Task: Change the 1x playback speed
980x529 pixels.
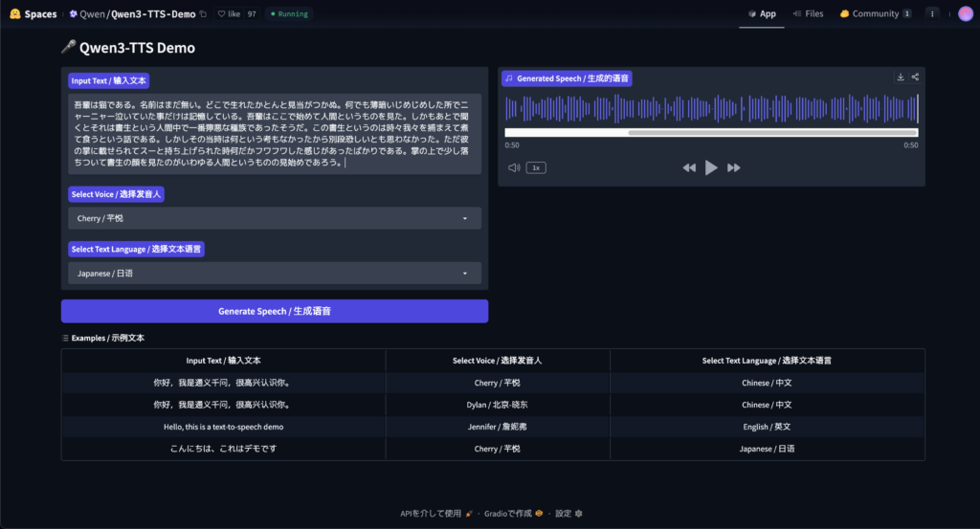Action: click(x=536, y=167)
